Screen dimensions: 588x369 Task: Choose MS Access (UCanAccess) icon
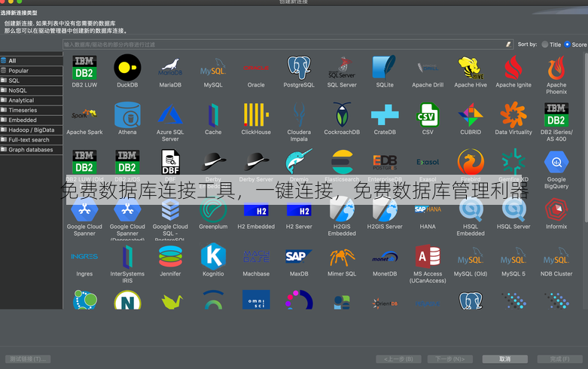428,257
